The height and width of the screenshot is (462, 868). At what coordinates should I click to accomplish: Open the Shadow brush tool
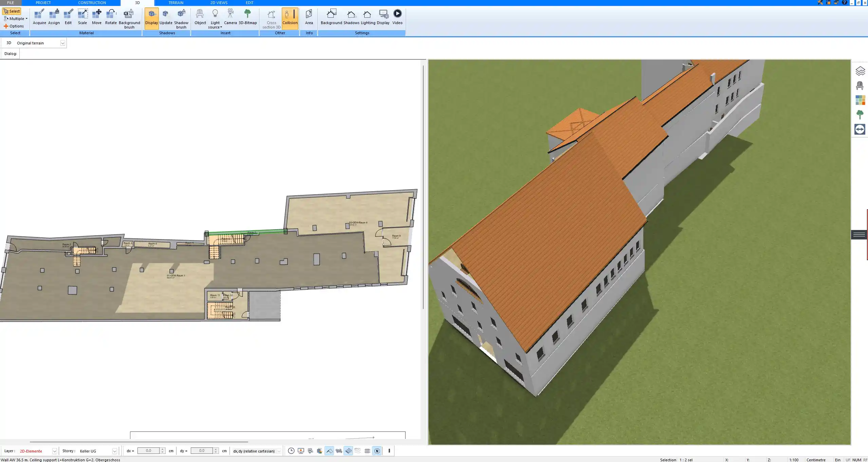point(181,17)
